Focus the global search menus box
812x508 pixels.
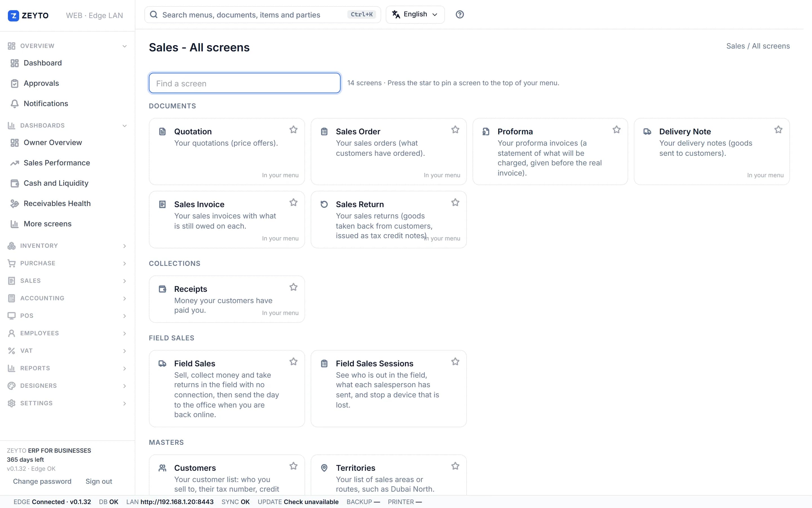click(262, 14)
